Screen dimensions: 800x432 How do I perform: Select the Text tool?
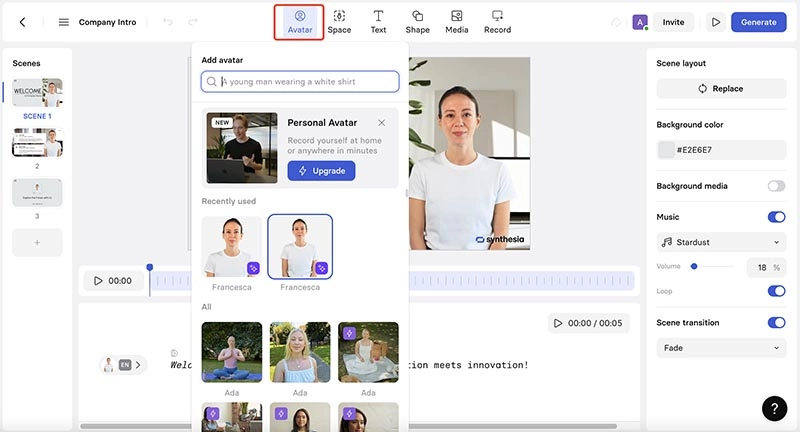378,21
